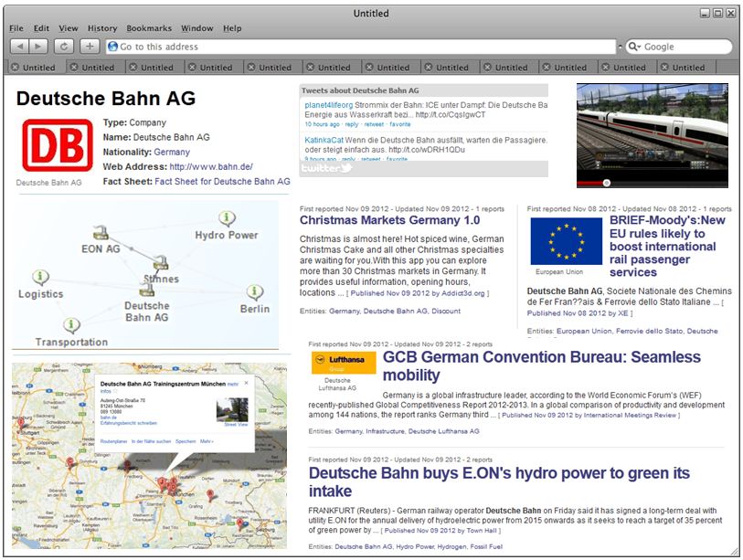Select the Berlin node icon in graph

pos(255,292)
